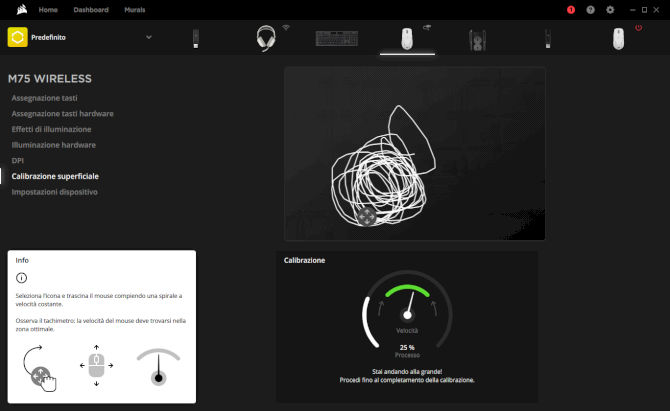670x411 pixels.
Task: Open the red notification alert badge
Action: pyautogui.click(x=571, y=10)
